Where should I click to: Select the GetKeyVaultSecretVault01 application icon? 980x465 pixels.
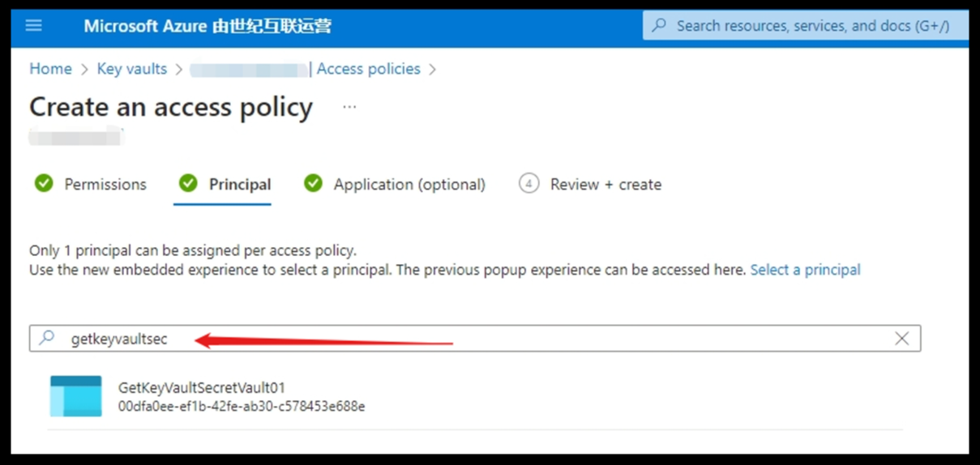coord(75,396)
